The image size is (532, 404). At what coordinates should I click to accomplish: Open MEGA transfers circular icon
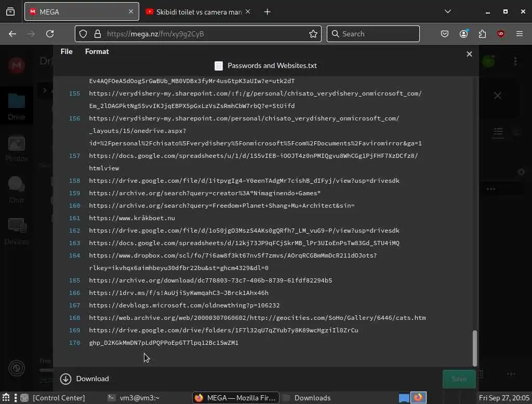pos(16,368)
